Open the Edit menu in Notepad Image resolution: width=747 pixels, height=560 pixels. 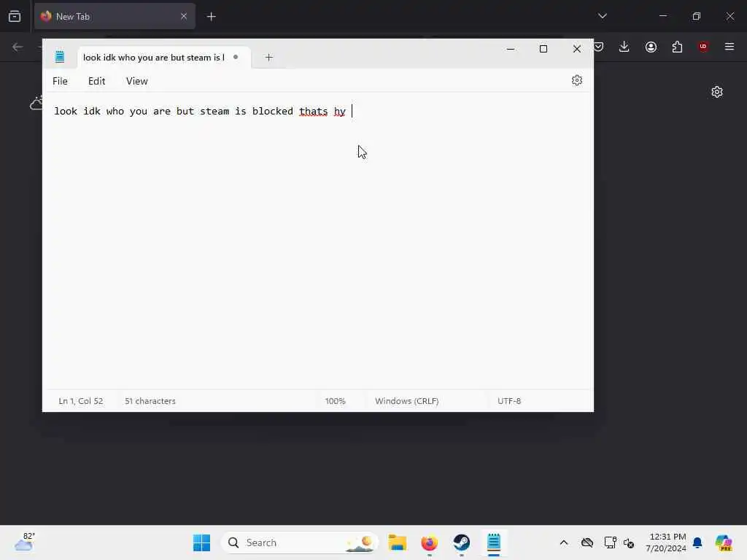tap(97, 81)
